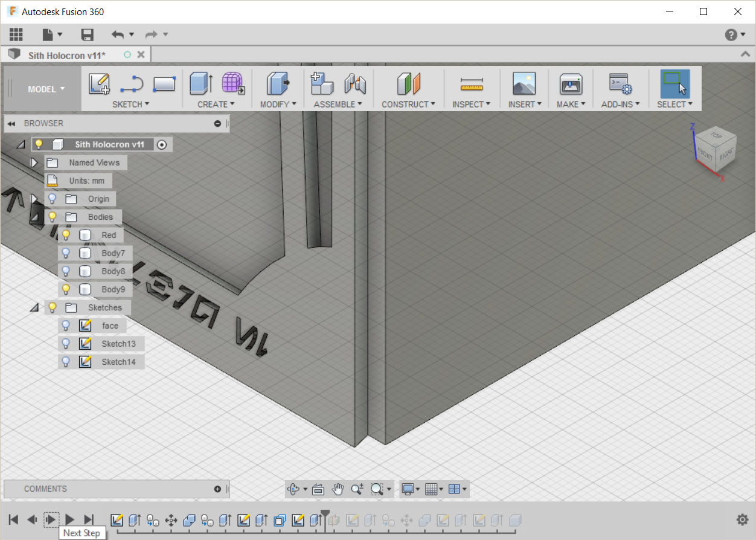Toggle visibility of Sketch14

pyautogui.click(x=66, y=362)
